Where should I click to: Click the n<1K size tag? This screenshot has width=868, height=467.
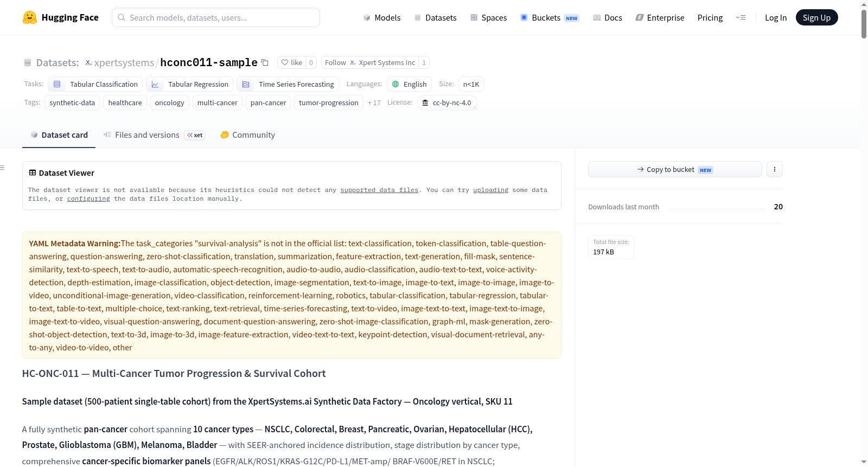click(471, 84)
